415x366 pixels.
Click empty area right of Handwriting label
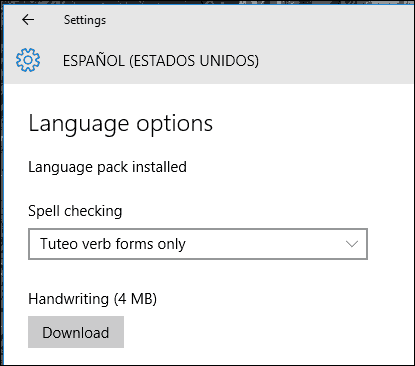click(x=283, y=299)
